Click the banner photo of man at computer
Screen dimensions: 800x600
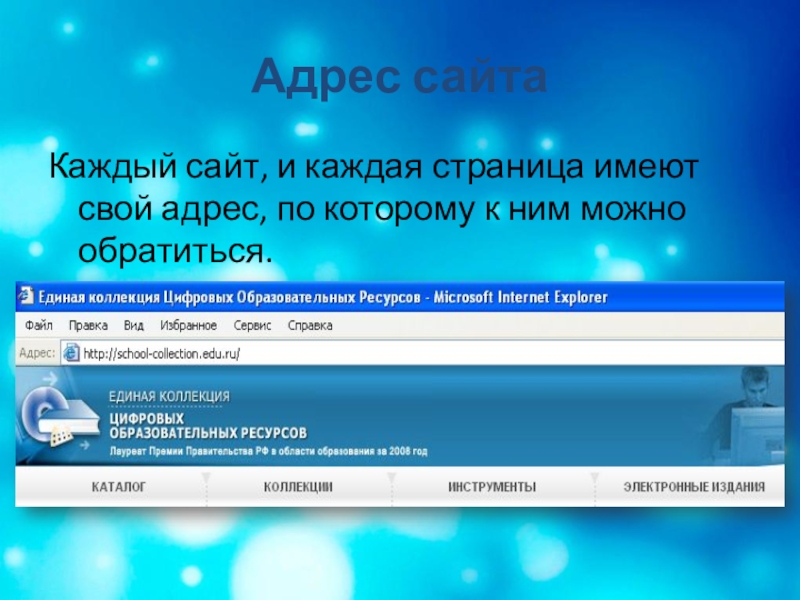[745, 415]
